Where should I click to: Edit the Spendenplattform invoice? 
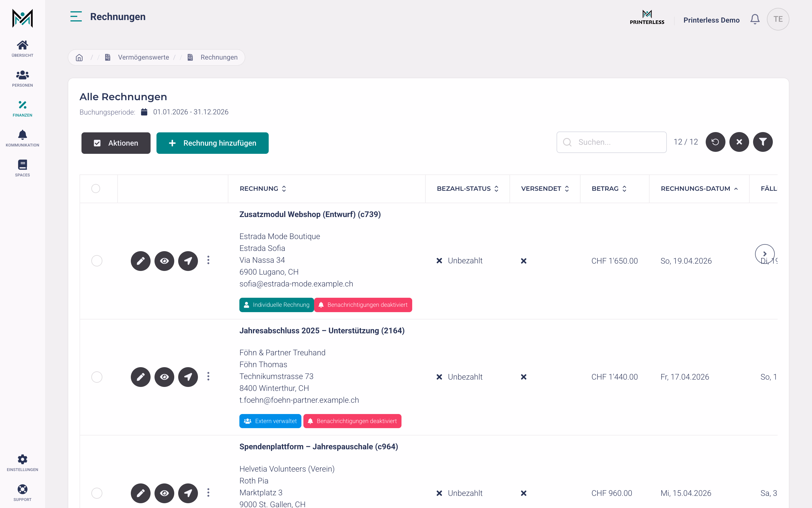click(x=141, y=493)
